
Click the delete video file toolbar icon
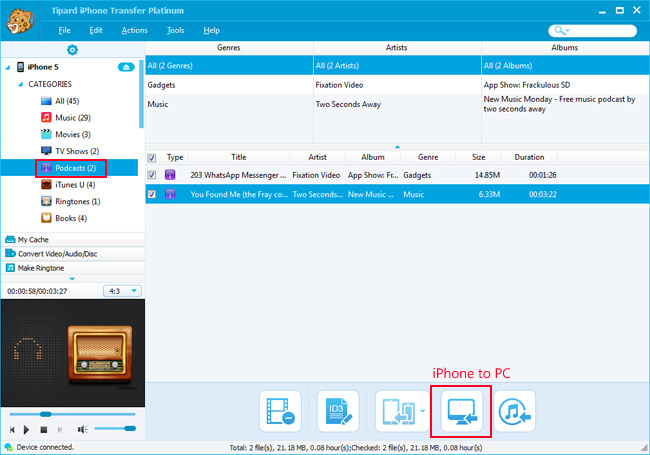[280, 411]
